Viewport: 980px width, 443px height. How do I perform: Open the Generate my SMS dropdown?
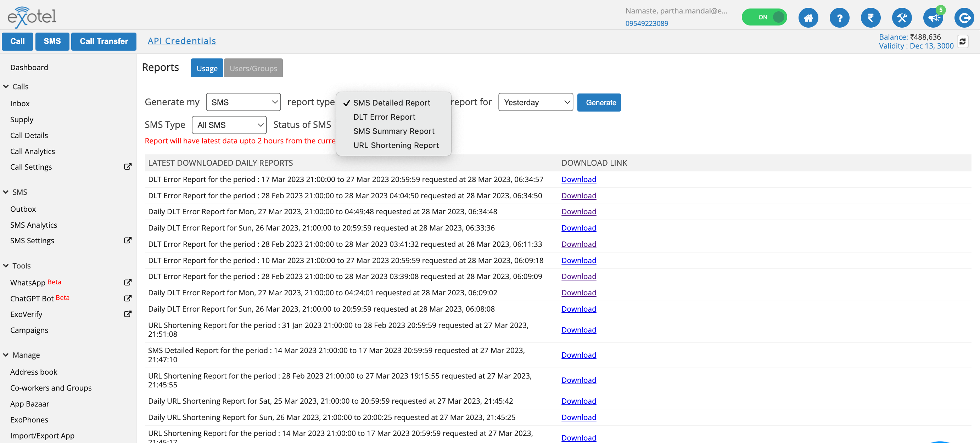click(x=243, y=102)
